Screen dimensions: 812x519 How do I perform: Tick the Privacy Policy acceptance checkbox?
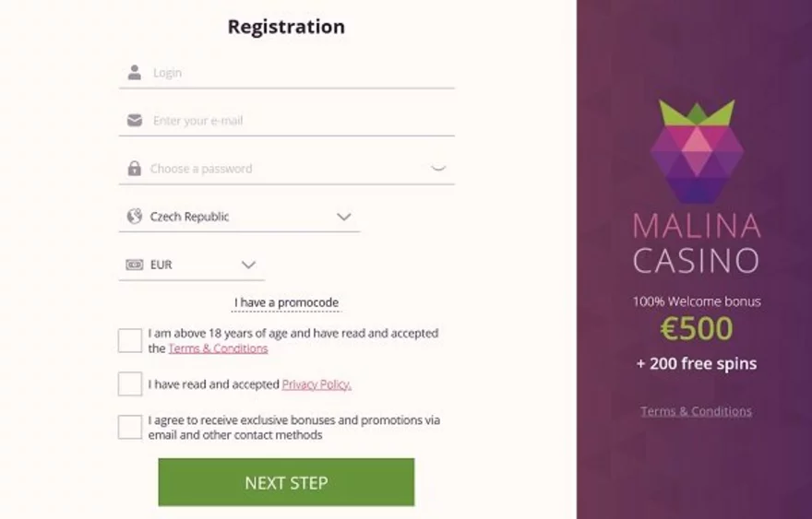pyautogui.click(x=130, y=384)
